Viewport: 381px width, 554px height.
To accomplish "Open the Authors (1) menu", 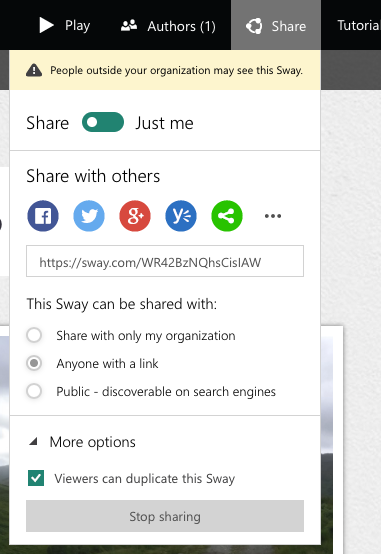I will 168,25.
